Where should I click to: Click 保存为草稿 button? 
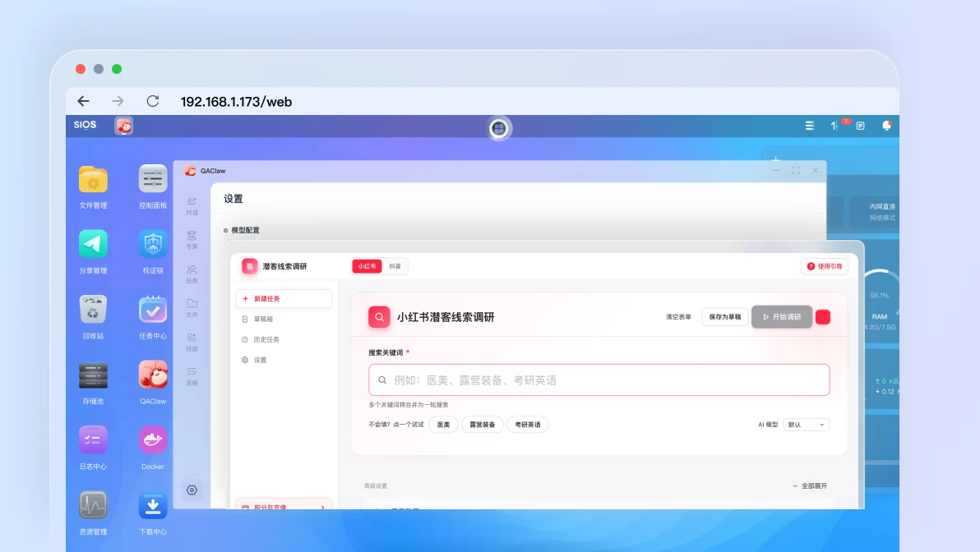725,317
